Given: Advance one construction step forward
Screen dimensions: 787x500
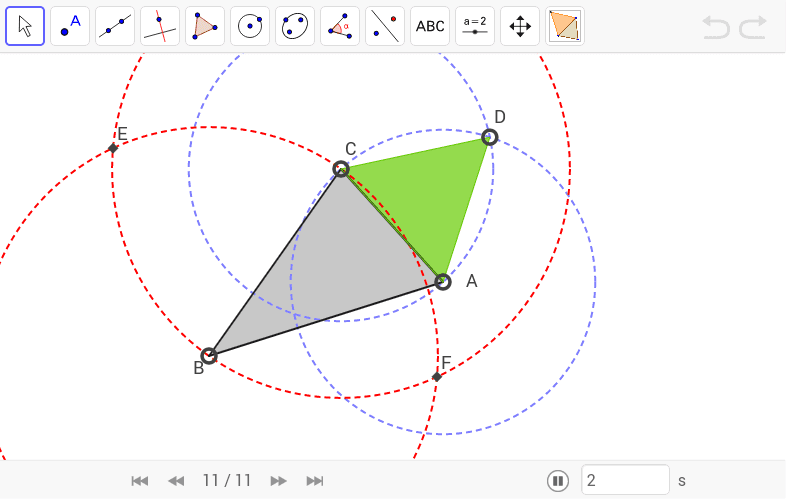Looking at the screenshot, I should tap(278, 481).
